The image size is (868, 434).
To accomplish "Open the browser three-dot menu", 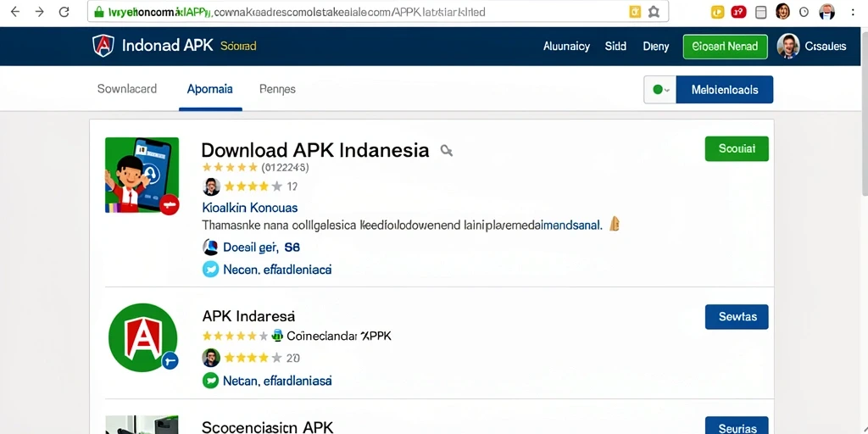I will 853,12.
